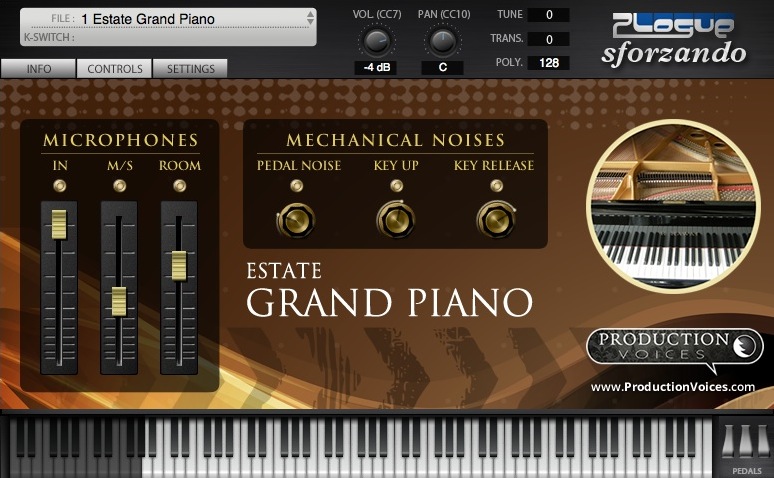Viewport: 774px width, 478px height.
Task: Click the KEY RELEASE knob
Action: pyautogui.click(x=496, y=219)
